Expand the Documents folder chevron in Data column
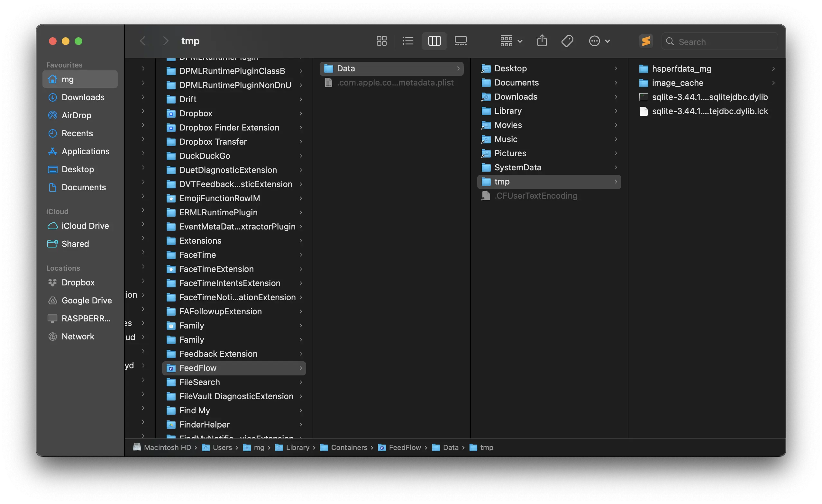The width and height of the screenshot is (822, 504). tap(616, 83)
